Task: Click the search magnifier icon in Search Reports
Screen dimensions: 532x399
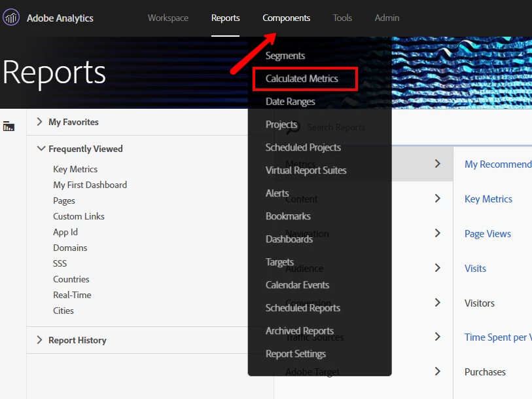Action: click(293, 127)
